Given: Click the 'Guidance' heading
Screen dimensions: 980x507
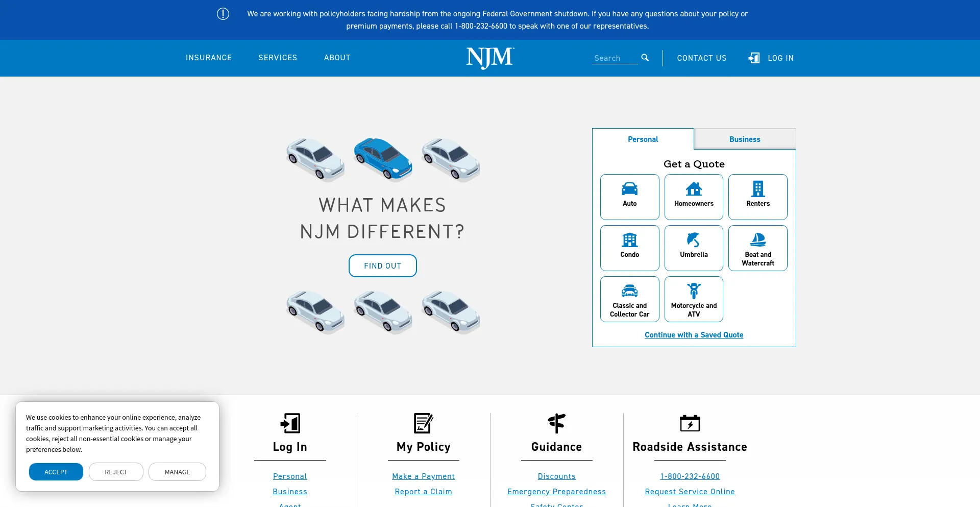Looking at the screenshot, I should 557,447.
